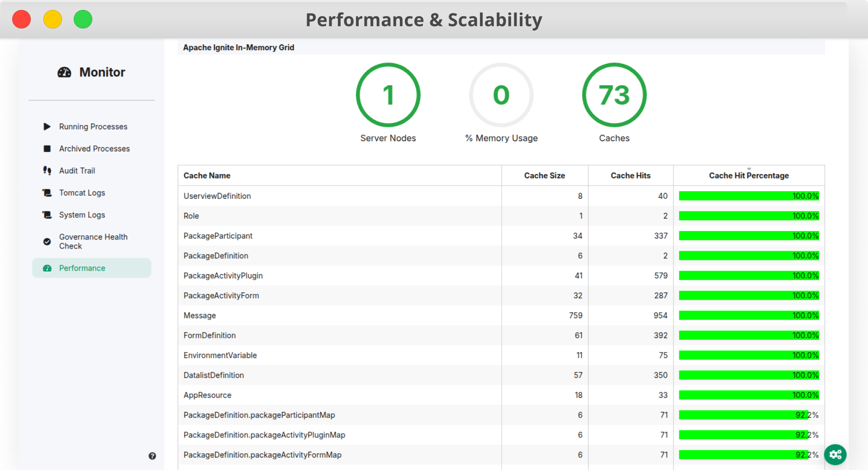The height and width of the screenshot is (470, 868).
Task: Click the Audit Trail footprints icon
Action: (x=47, y=170)
